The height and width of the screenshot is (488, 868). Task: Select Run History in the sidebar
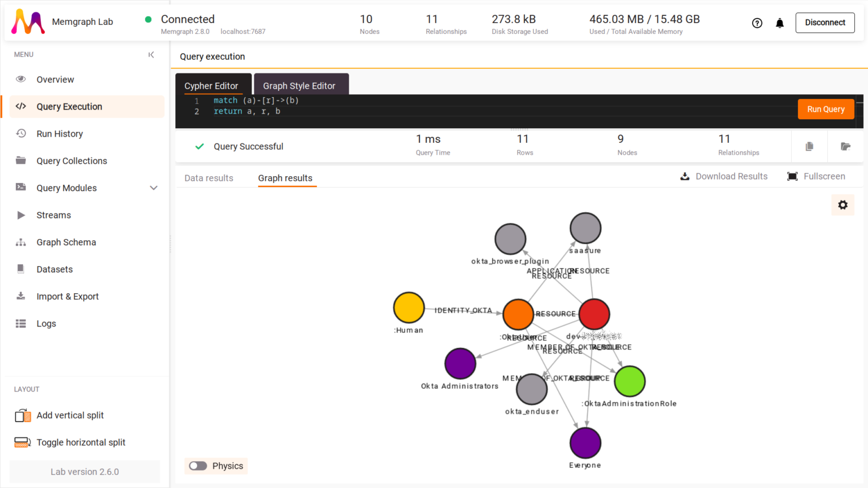tap(58, 133)
